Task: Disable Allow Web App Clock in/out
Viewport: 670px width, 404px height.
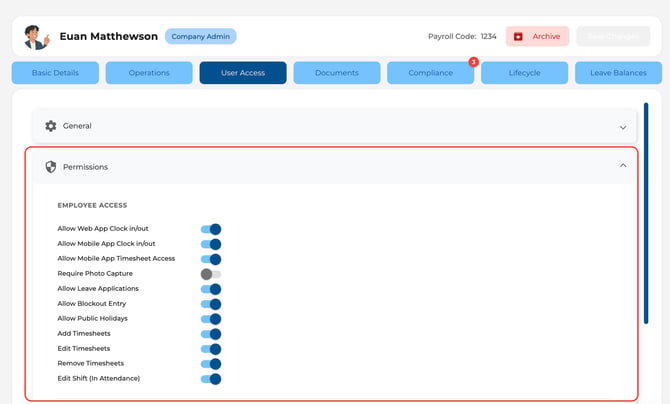Action: pos(211,229)
